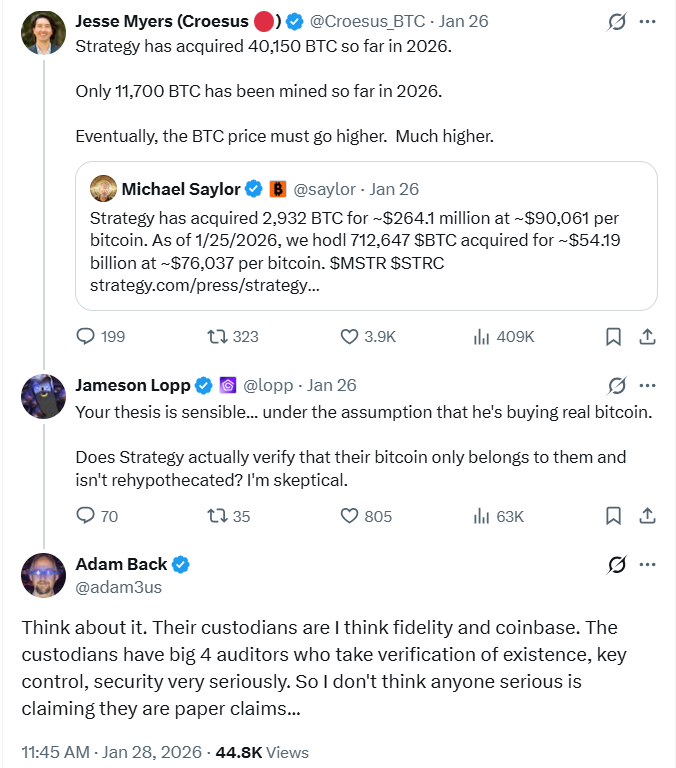Open Michael Saylor's quoted tweet profile picture
Viewport: 676px width, 768px height.
point(103,189)
